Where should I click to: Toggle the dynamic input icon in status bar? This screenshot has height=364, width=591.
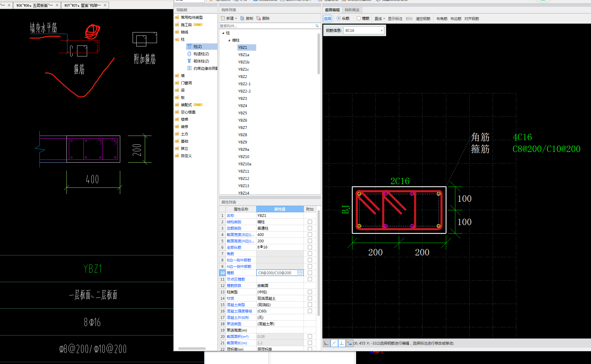349,343
